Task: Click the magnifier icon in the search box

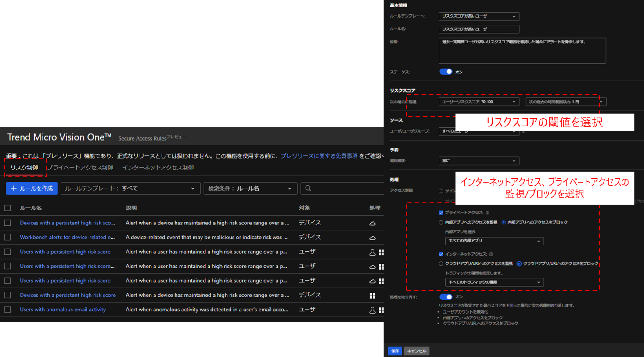Action: [308, 188]
